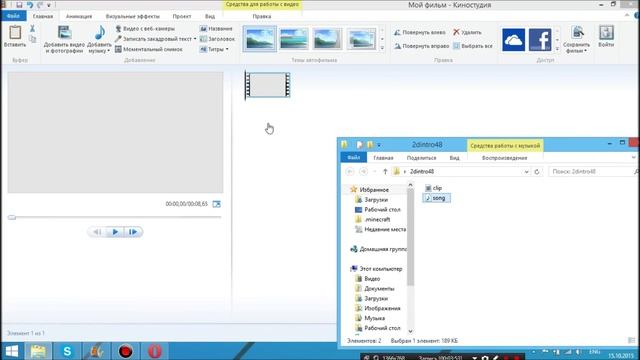Click Sign in (Войти) icon
The width and height of the screenshot is (640, 360).
(x=606, y=33)
